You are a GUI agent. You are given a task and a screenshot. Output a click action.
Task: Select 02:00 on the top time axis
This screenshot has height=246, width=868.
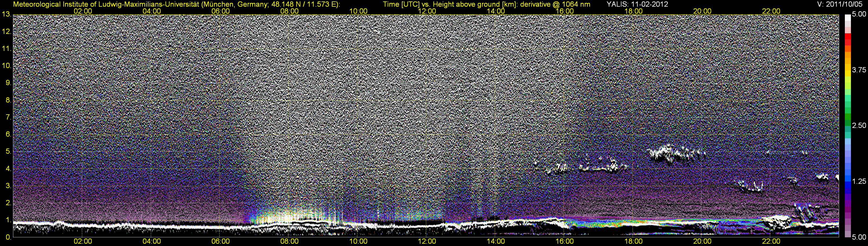(x=82, y=11)
